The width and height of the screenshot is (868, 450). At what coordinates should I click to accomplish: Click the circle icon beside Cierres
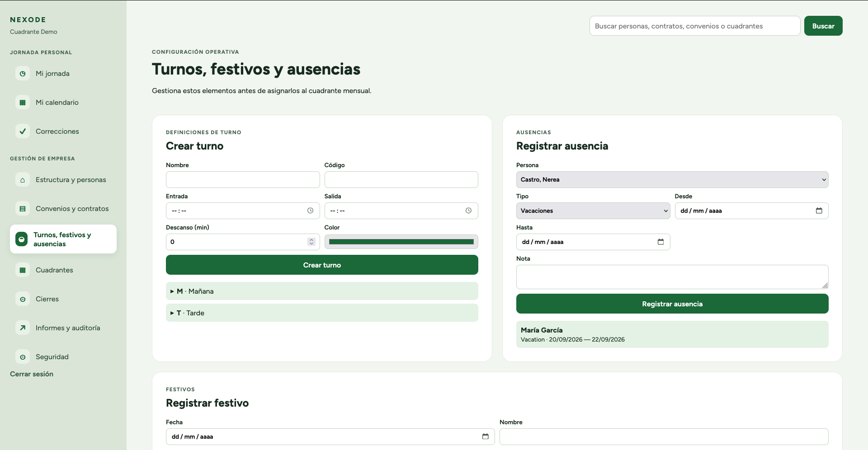coord(23,299)
